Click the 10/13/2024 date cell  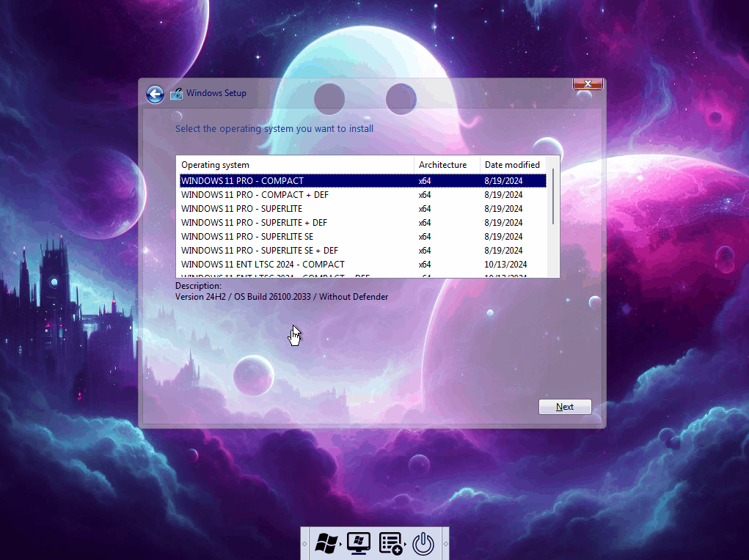click(x=505, y=264)
